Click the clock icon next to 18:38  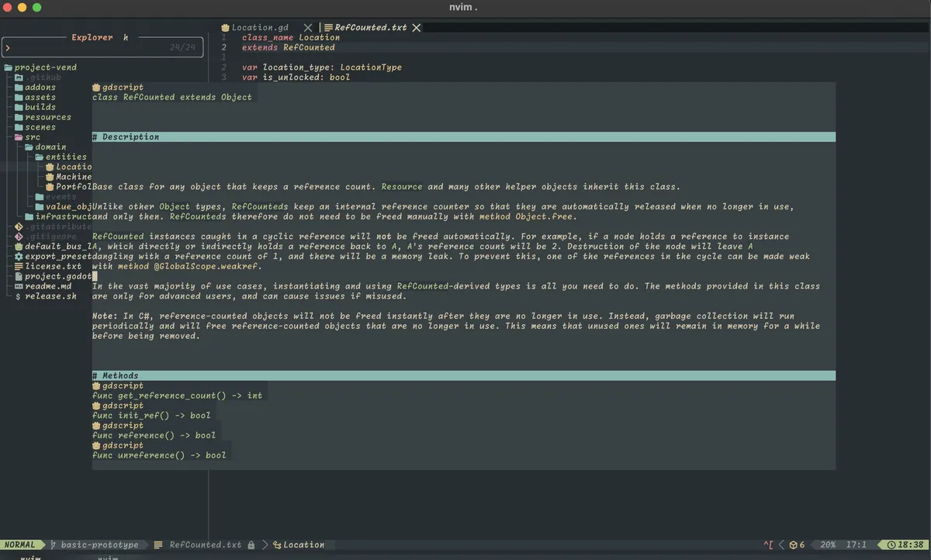tap(891, 544)
